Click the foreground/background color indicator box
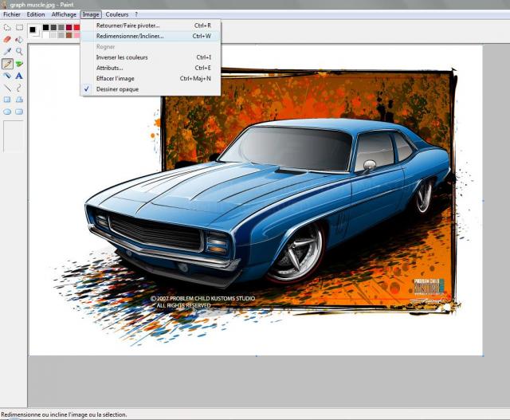The height and width of the screenshot is (420, 510). pyautogui.click(x=33, y=31)
